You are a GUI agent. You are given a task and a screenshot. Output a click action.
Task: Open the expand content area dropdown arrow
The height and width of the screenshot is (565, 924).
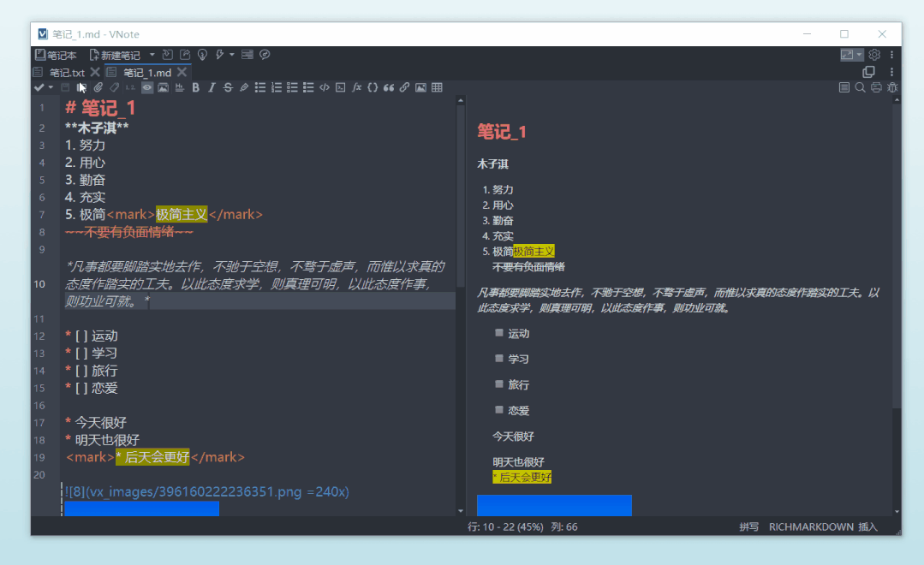coord(859,55)
